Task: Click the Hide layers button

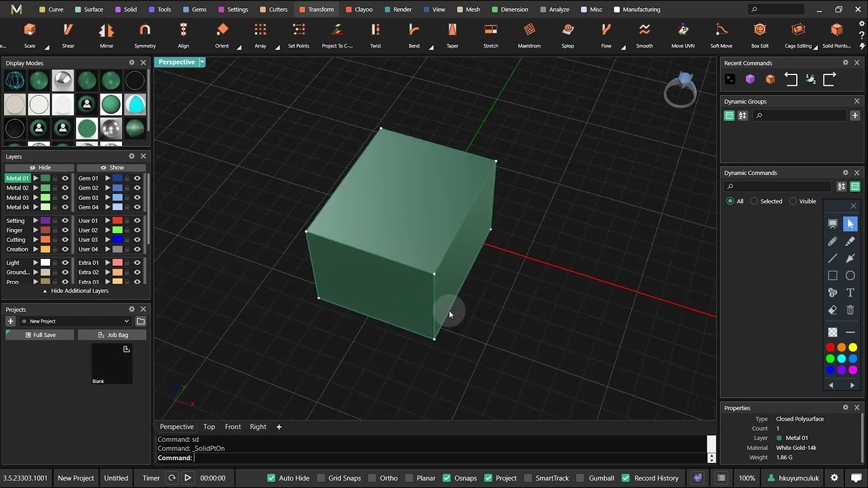Action: [x=39, y=167]
